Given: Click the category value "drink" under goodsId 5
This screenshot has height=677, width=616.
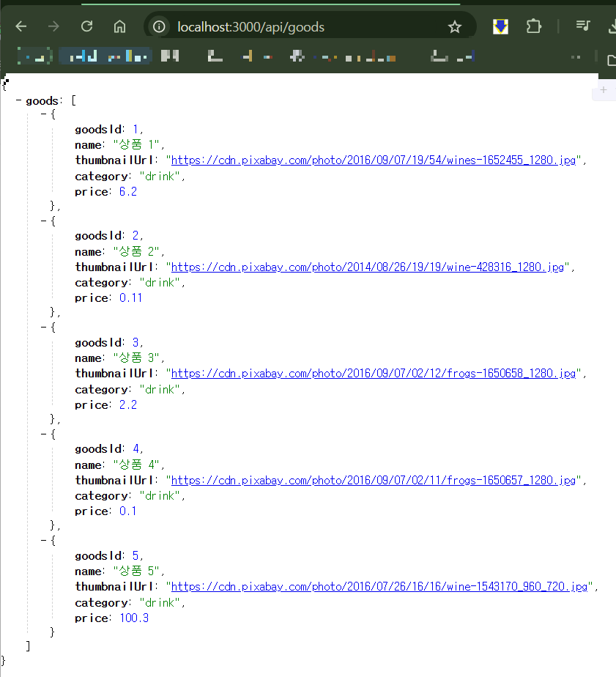Looking at the screenshot, I should click(160, 603).
